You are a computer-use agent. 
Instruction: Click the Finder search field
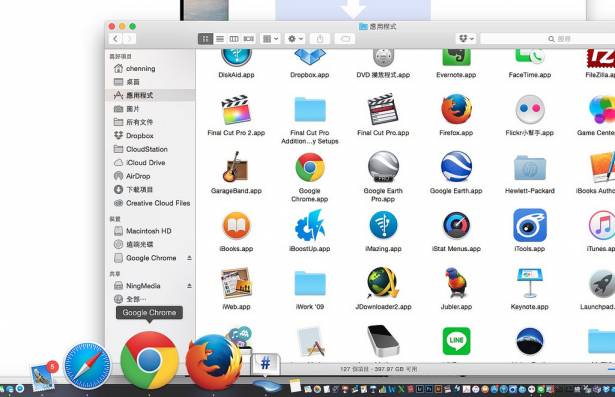point(548,39)
